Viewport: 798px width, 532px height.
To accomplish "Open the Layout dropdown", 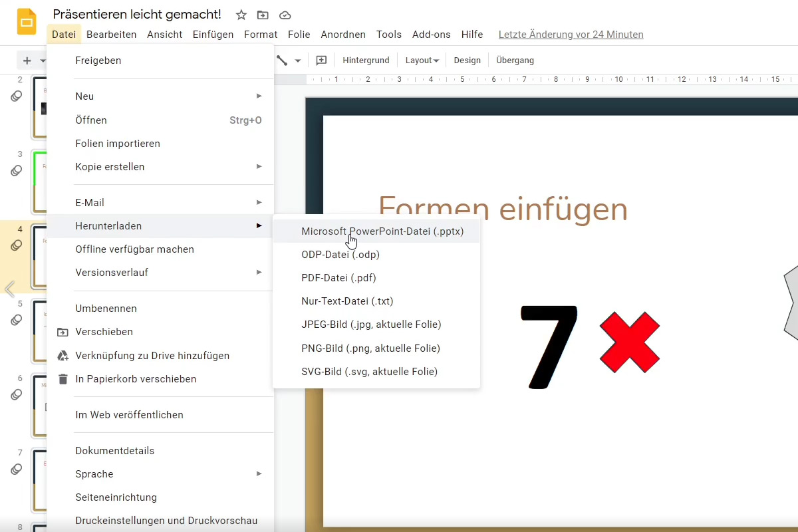I will point(422,61).
